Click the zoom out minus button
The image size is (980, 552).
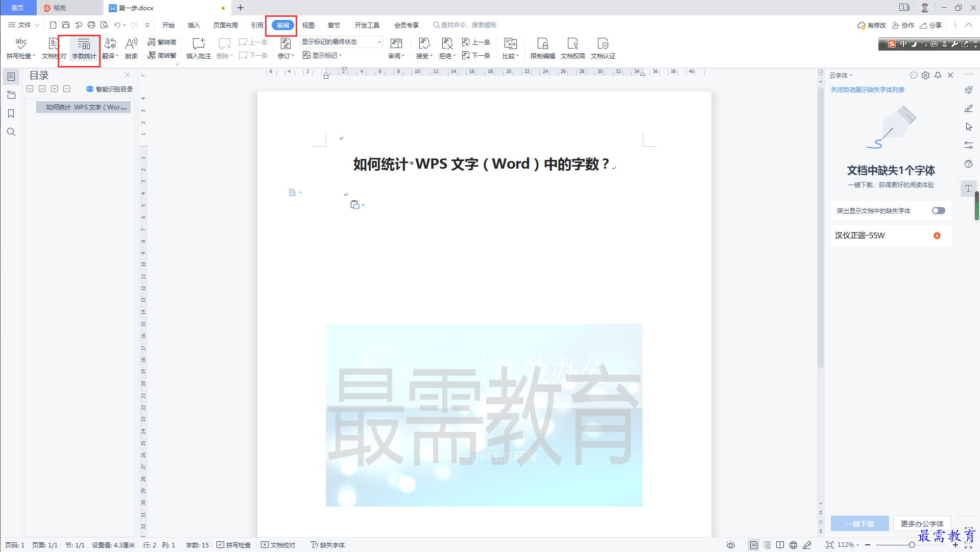868,545
